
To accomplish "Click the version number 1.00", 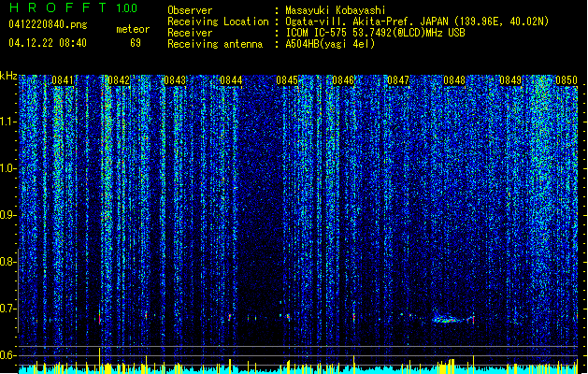I will 127,8.
